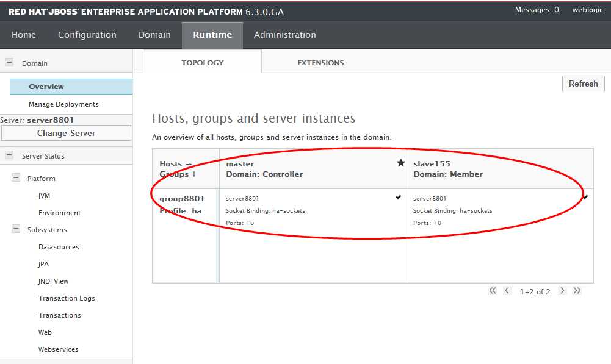Click Ports: +0 under slave155
The image size is (611, 364).
(427, 223)
